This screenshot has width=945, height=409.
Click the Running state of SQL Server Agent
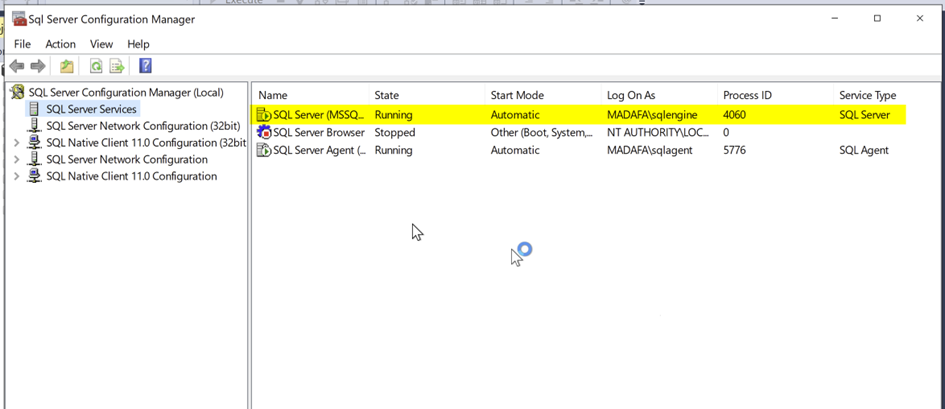(x=394, y=151)
